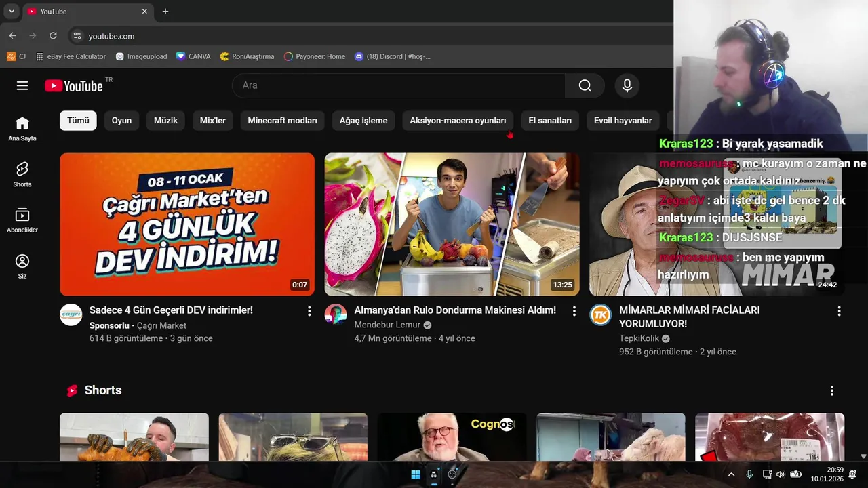Screen dimensions: 868x488
Task: Select Aksiyon-macera oyunları filter chip
Action: (458, 121)
